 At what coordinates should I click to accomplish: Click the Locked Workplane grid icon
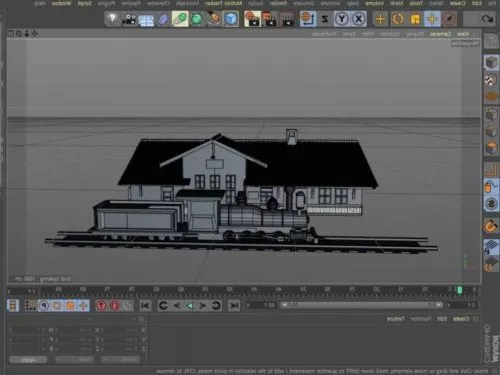(x=491, y=247)
